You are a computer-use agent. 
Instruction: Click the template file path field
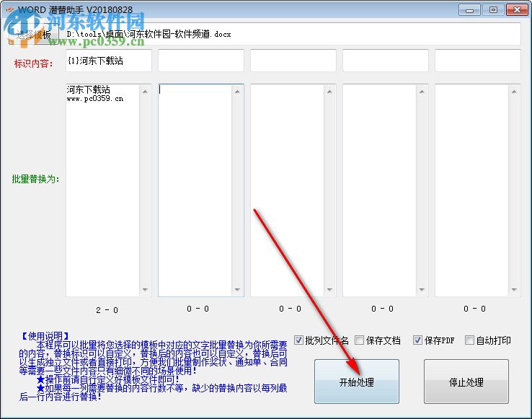pos(293,34)
